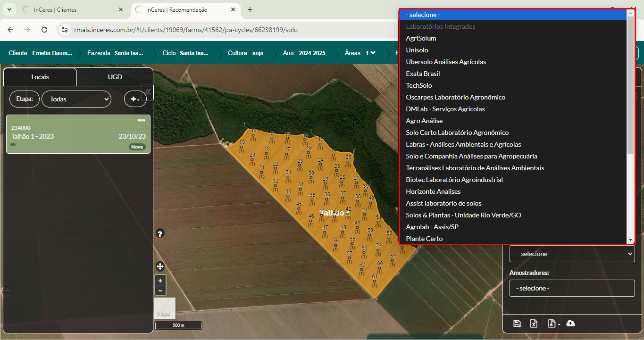Open the Etapa Todas dropdown
The image size is (644, 340).
(x=76, y=99)
